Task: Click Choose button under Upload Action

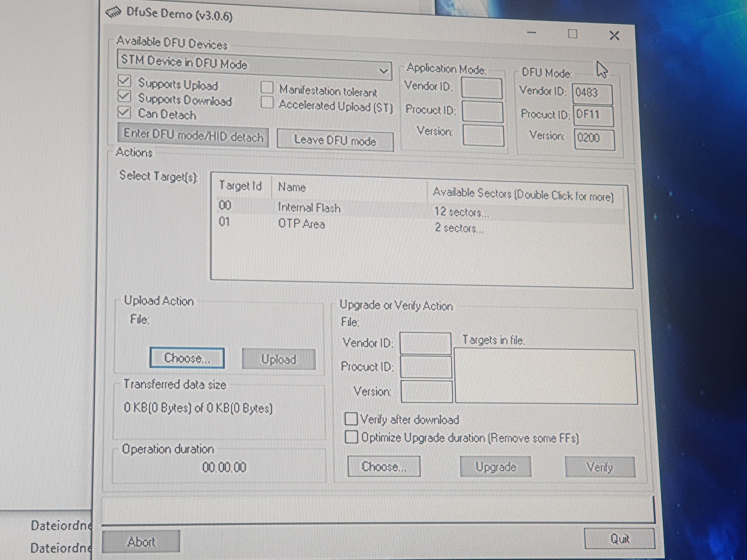Action: coord(187,358)
